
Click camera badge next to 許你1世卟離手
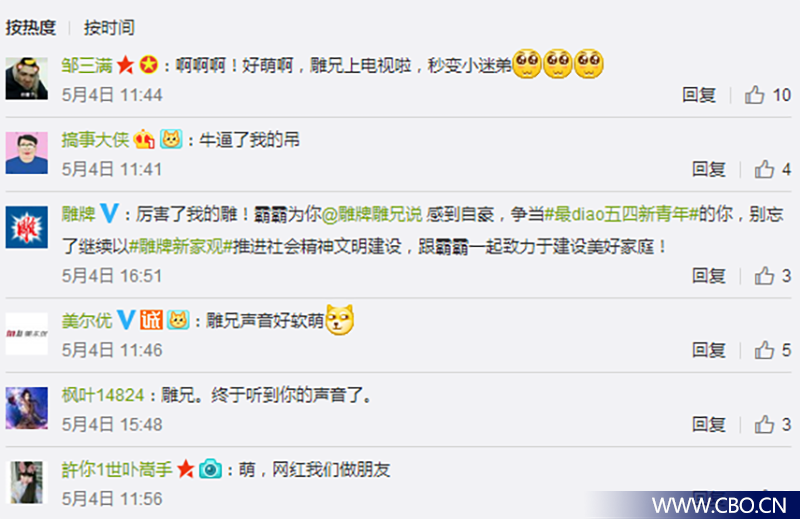tap(210, 468)
